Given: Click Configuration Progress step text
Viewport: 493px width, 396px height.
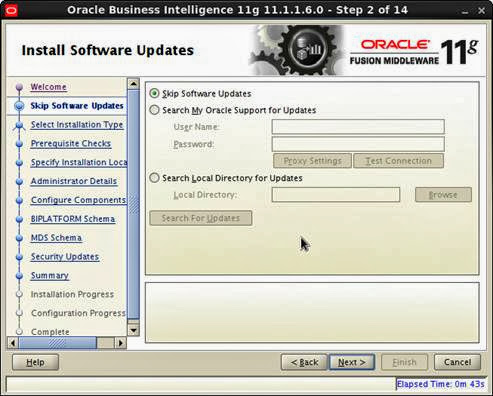Looking at the screenshot, I should click(x=78, y=313).
